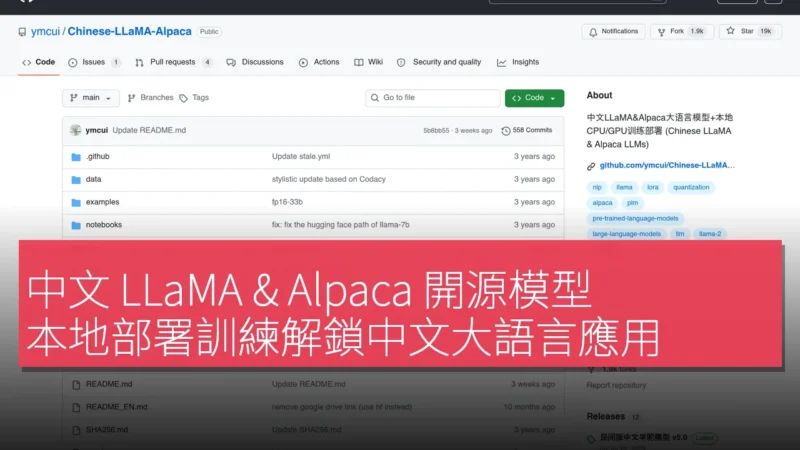Open the README.md file
This screenshot has width=800, height=450.
tap(109, 384)
